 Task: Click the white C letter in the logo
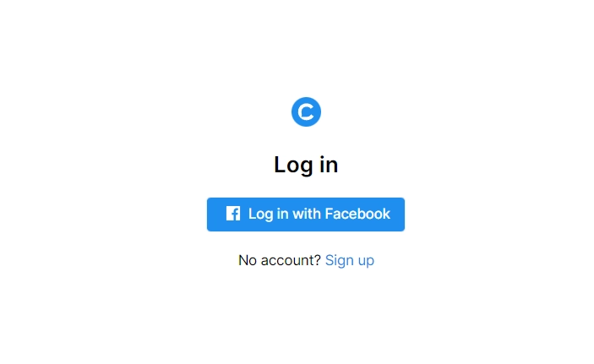click(x=306, y=112)
